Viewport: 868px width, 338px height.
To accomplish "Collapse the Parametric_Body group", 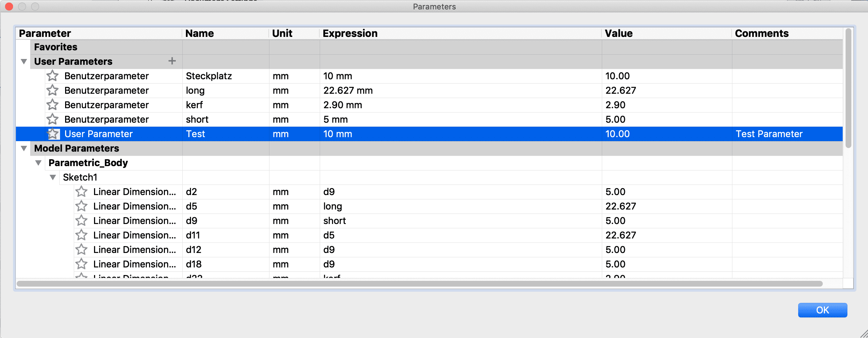I will tap(38, 163).
